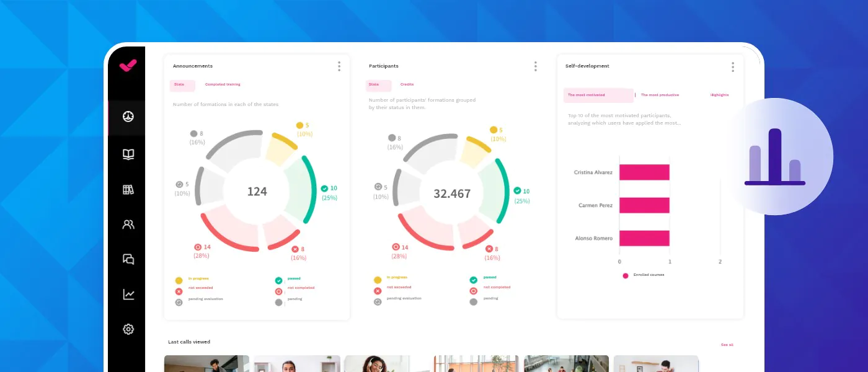This screenshot has width=868, height=372.
Task: Switch to the Completed training tab
Action: 223,85
